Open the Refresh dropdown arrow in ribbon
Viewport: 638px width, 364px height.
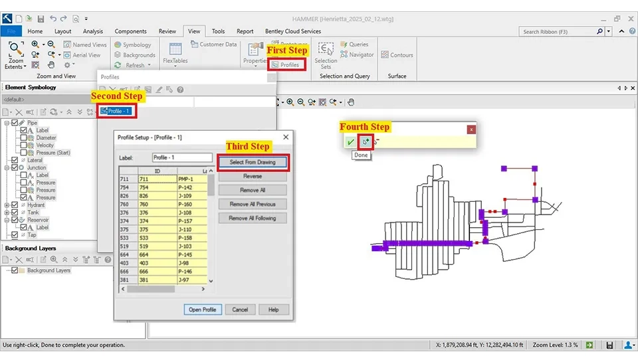pyautogui.click(x=150, y=65)
